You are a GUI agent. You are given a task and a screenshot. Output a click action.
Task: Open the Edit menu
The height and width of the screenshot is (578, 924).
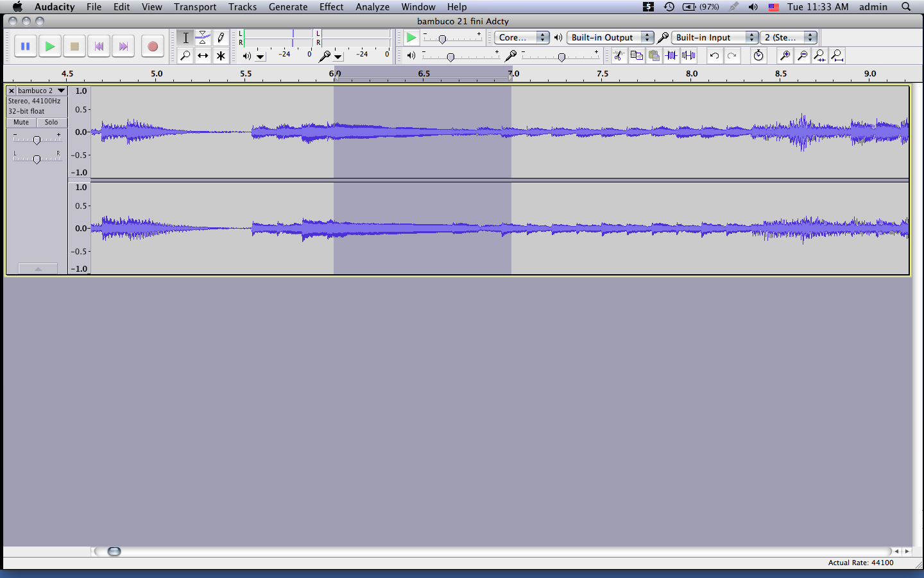point(122,6)
